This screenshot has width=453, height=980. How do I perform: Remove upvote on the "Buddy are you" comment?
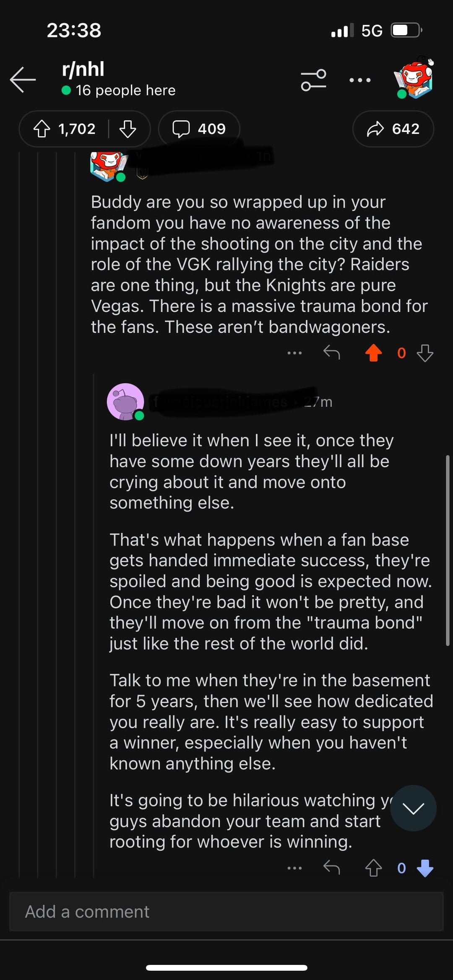tap(373, 353)
